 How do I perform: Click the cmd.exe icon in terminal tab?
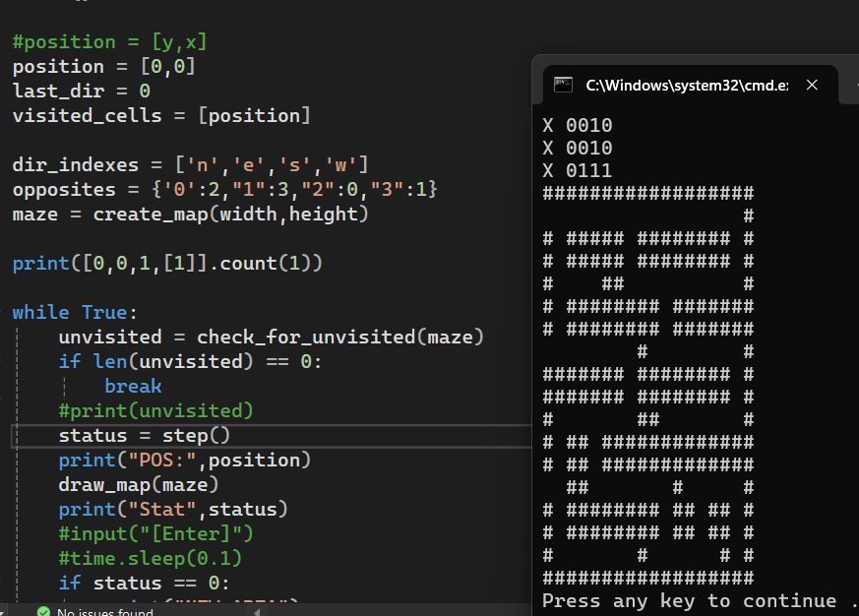pos(563,85)
